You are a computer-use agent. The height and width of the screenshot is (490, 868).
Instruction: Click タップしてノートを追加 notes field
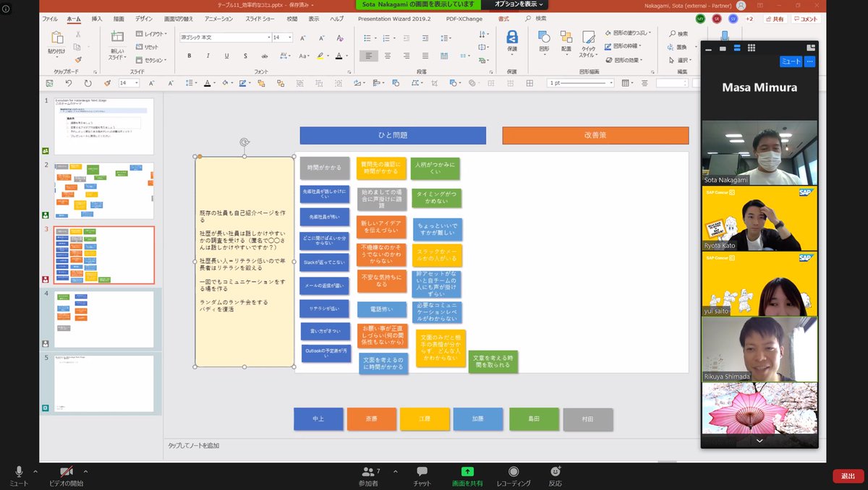tap(193, 445)
